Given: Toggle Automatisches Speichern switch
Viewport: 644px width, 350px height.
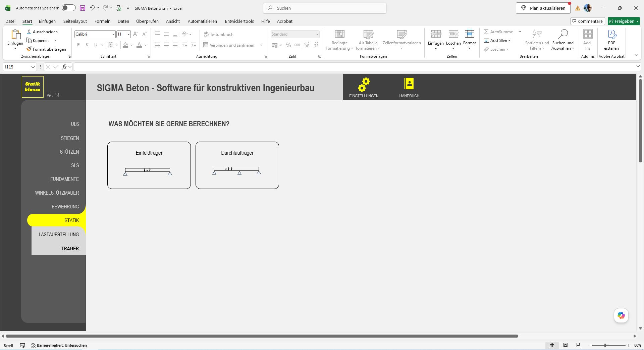Looking at the screenshot, I should tap(69, 8).
